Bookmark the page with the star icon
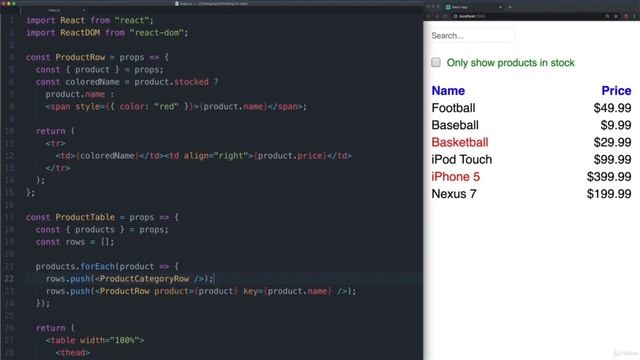Screen dimensions: 640x360 [x=616, y=16]
